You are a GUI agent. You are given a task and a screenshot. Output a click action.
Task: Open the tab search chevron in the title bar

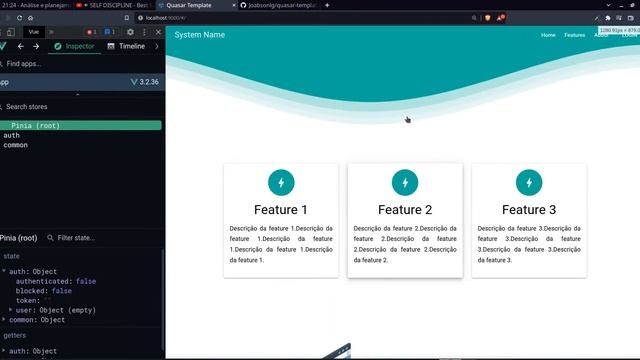click(608, 5)
